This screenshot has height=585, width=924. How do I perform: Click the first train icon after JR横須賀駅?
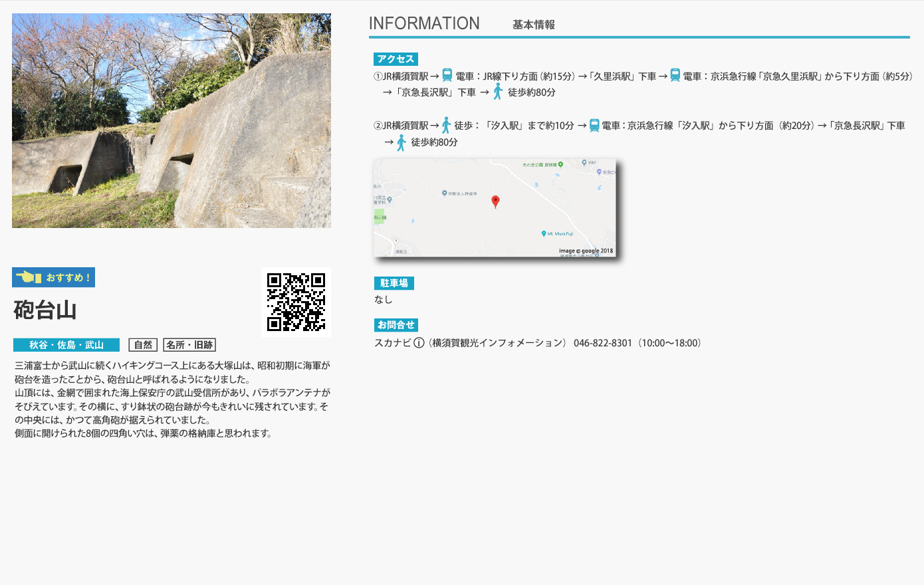(447, 76)
